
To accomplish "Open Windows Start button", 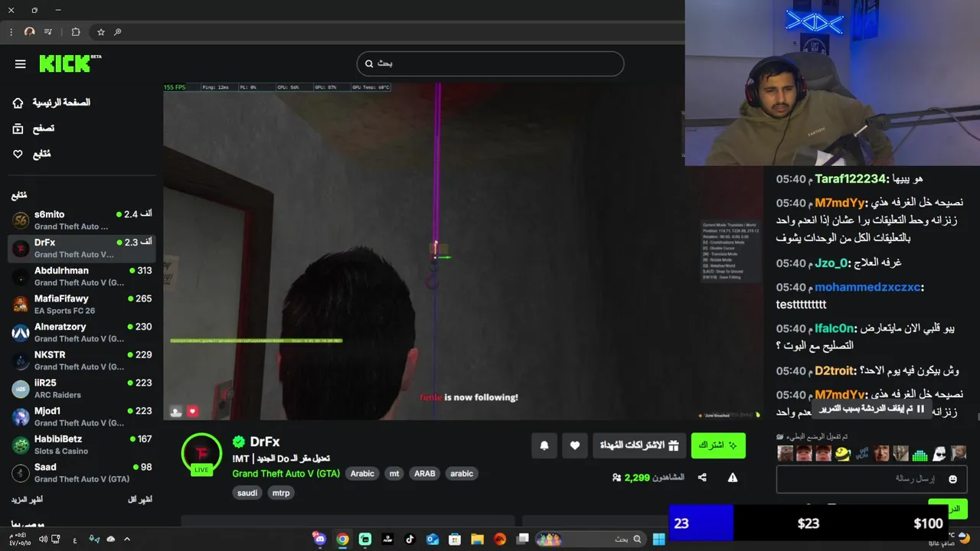I will click(658, 539).
